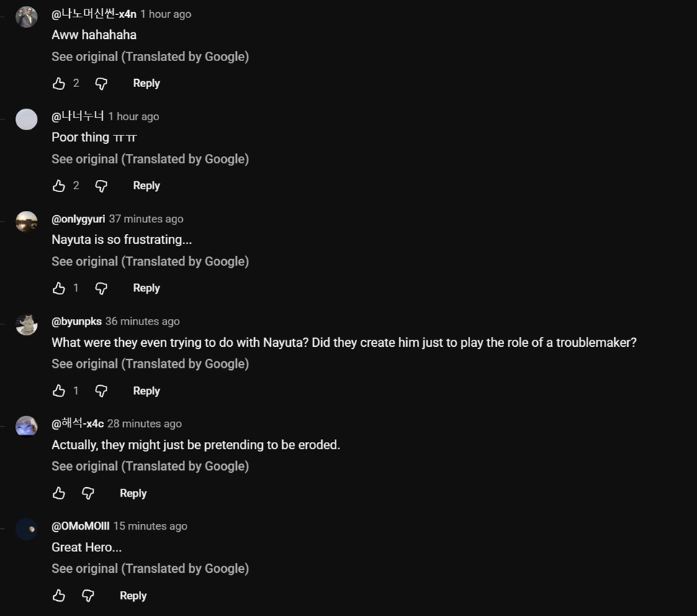Image resolution: width=697 pixels, height=616 pixels.
Task: Reply to the @onlygyuri comment
Action: pyautogui.click(x=146, y=289)
